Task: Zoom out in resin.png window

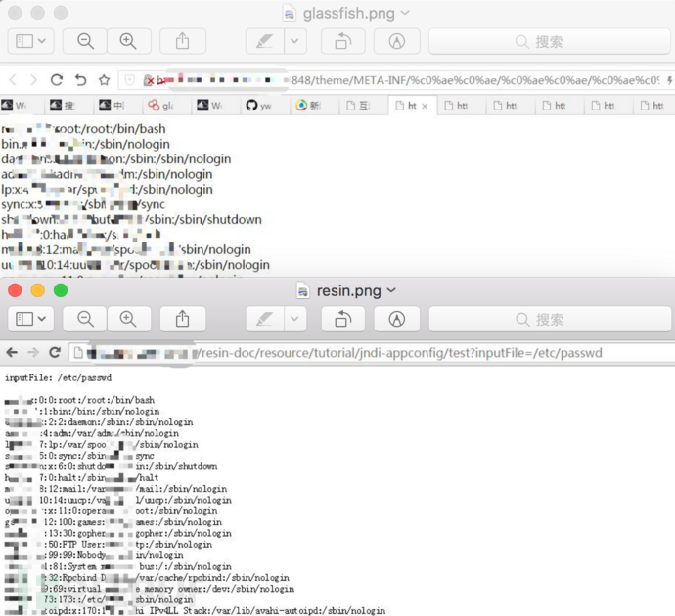Action: pos(85,319)
